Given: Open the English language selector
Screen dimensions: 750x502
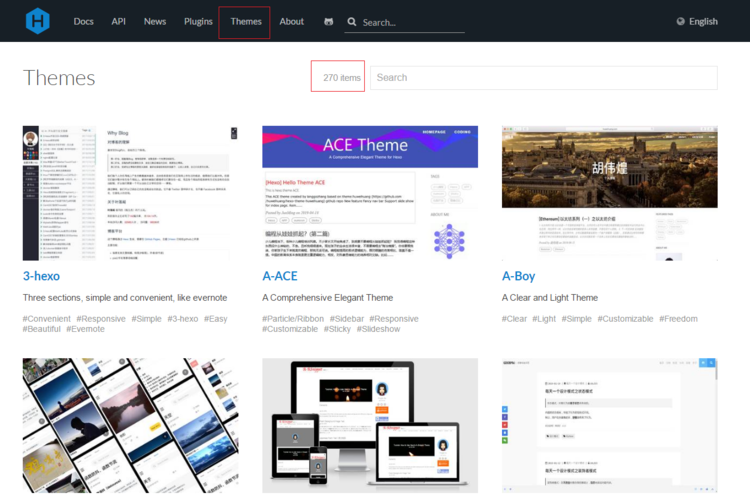Looking at the screenshot, I should 703,22.
